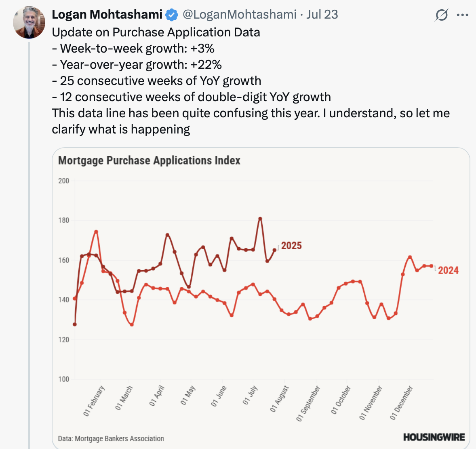
Task: Click the 2024 series label
Action: click(449, 270)
